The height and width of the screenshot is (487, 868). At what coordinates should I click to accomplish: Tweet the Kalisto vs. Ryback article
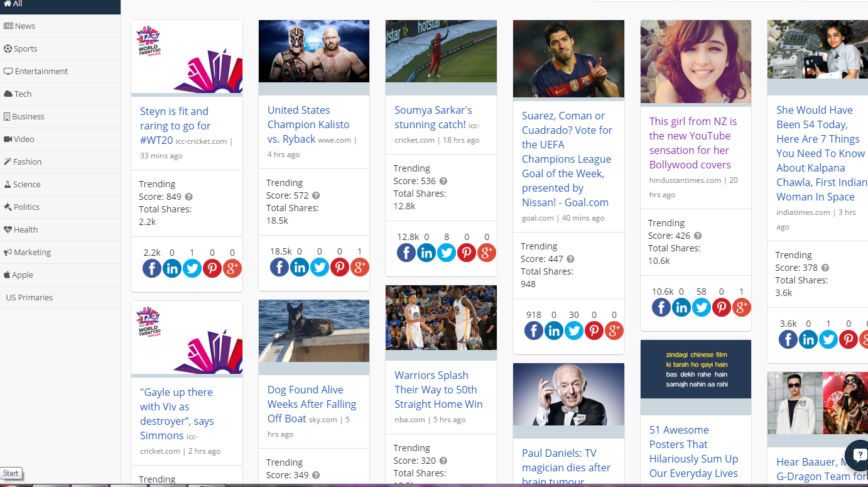tap(320, 267)
